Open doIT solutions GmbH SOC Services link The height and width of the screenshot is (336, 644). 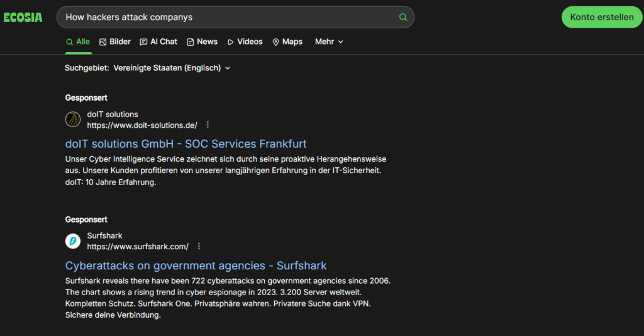coord(186,143)
